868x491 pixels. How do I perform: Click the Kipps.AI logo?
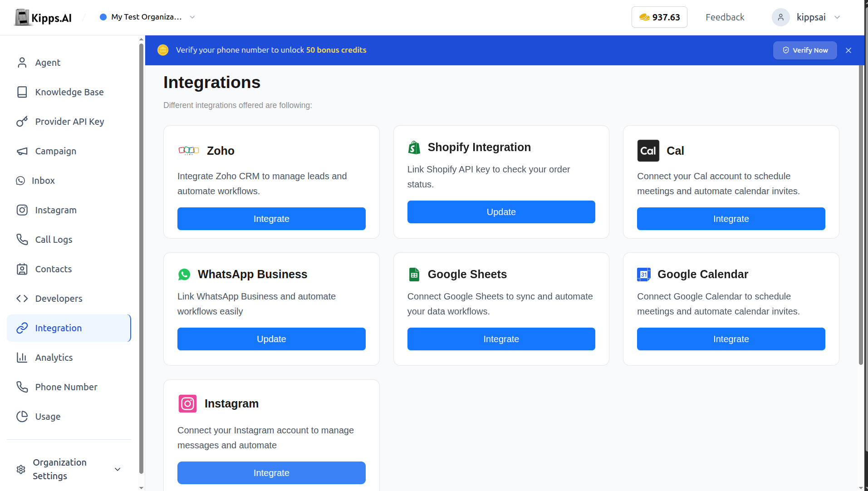pyautogui.click(x=43, y=17)
